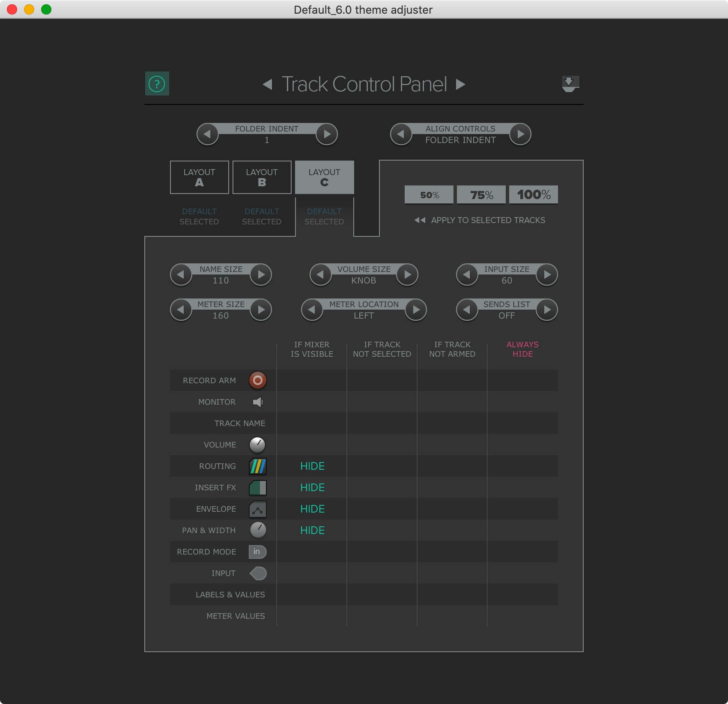Change Sends List setting with left arrow
Screen dimensions: 728x704
coord(467,310)
